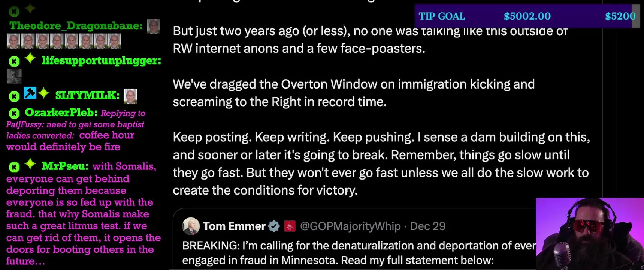Click the blue moderator hammer badge by SLTYMILK

(x=30, y=93)
